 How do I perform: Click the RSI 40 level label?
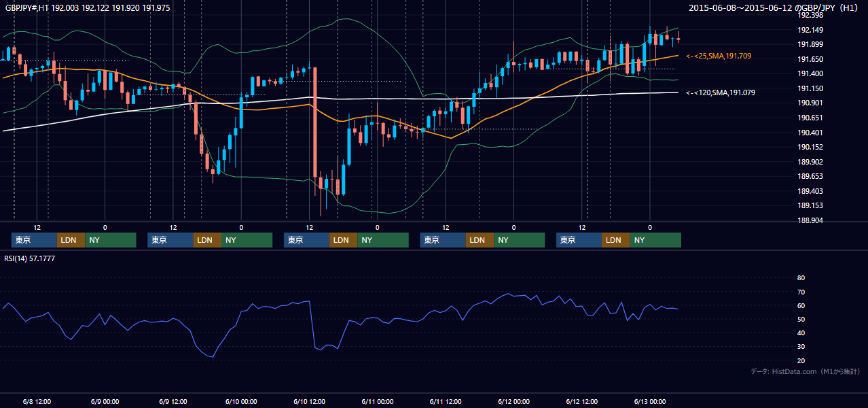[x=801, y=333]
